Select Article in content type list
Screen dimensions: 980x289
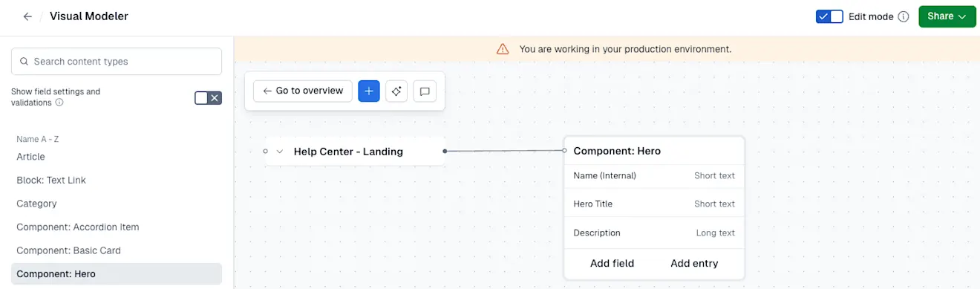pos(117,157)
